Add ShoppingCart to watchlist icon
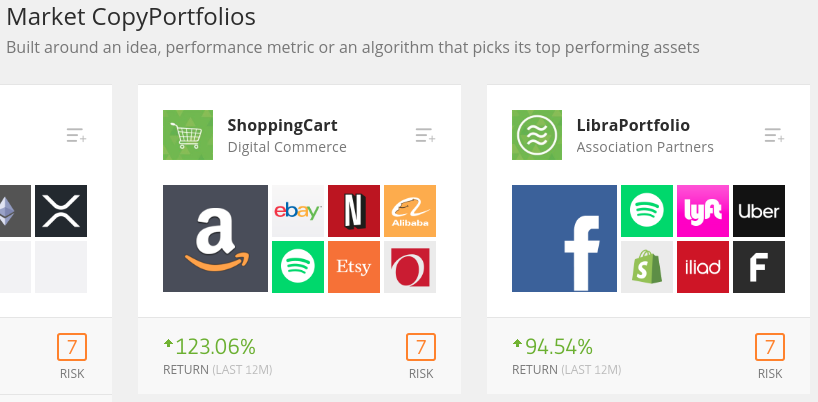 (426, 135)
